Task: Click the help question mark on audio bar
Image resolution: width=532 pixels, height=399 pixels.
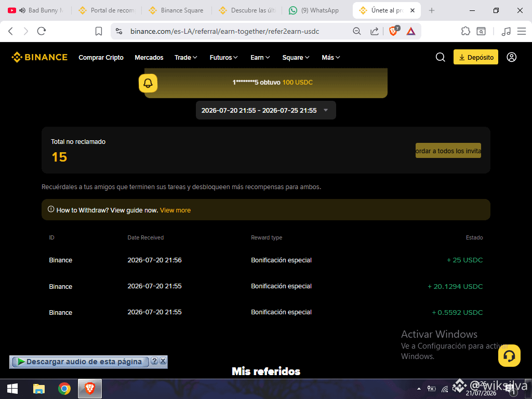Action: 154,361
